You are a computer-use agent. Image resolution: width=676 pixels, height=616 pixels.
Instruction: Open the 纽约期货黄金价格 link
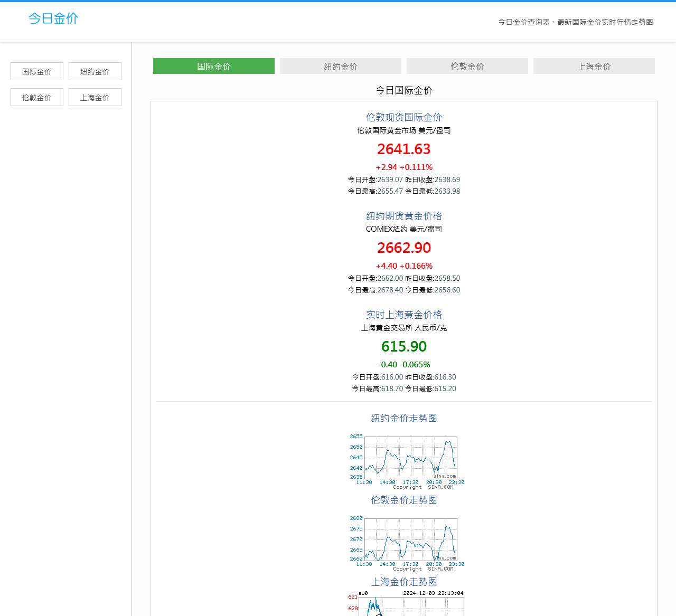pyautogui.click(x=404, y=216)
